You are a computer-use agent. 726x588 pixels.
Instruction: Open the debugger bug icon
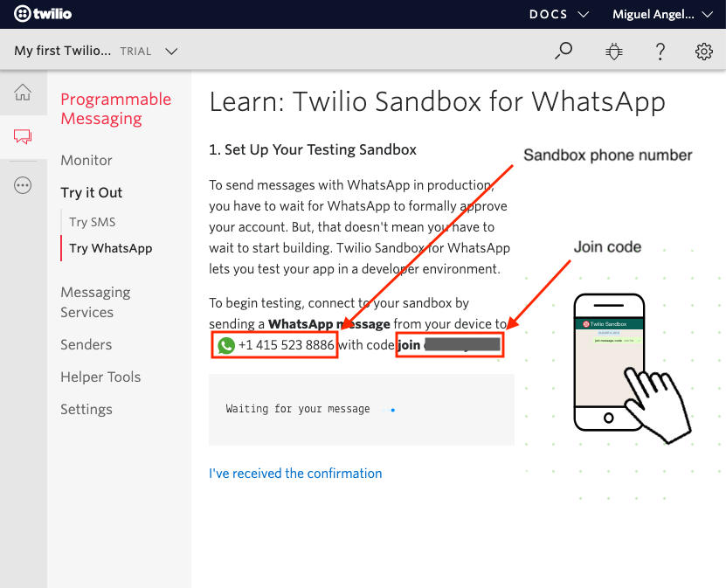pyautogui.click(x=614, y=52)
